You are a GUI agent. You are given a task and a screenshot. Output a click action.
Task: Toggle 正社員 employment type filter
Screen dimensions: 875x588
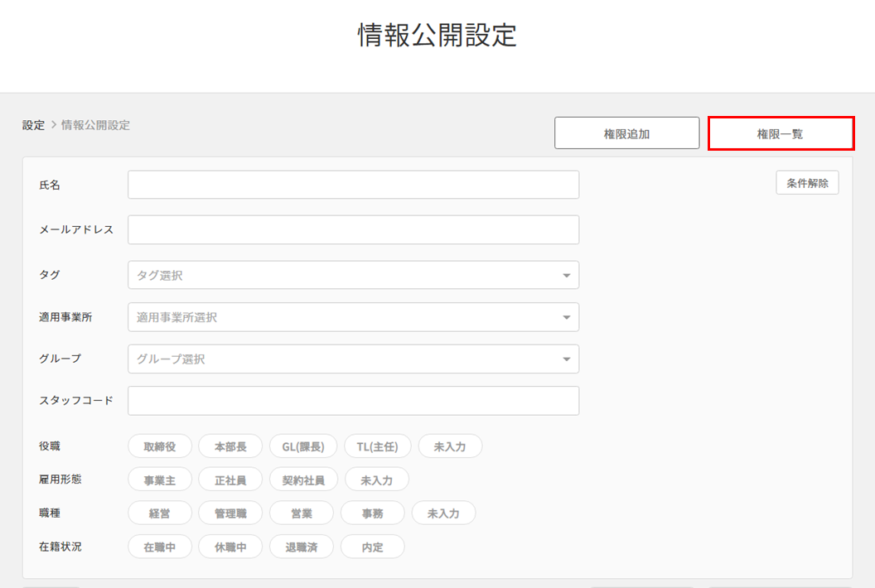pyautogui.click(x=230, y=480)
